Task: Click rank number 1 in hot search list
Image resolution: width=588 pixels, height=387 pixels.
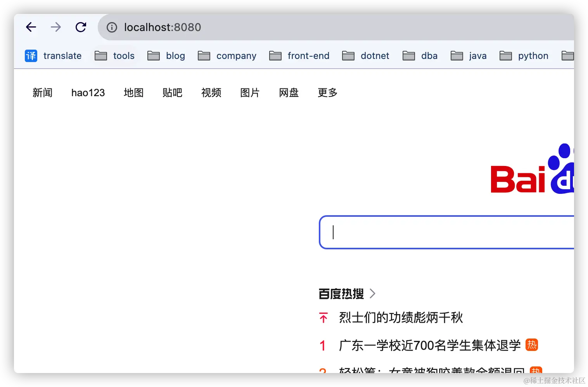Action: [322, 346]
